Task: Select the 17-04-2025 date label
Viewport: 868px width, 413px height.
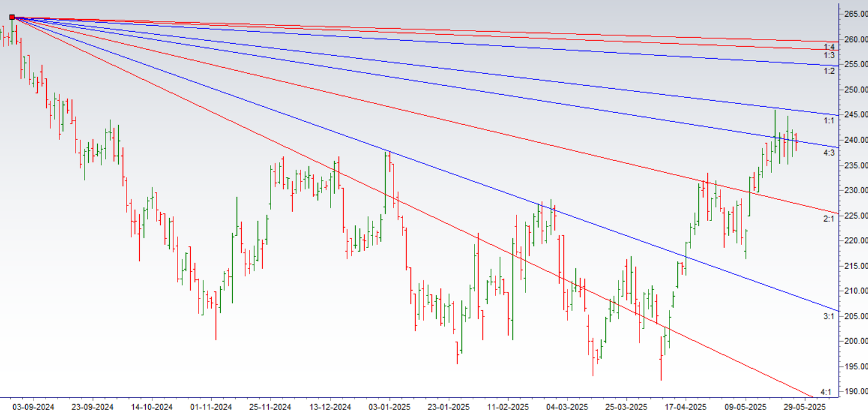Action: pyautogui.click(x=686, y=407)
